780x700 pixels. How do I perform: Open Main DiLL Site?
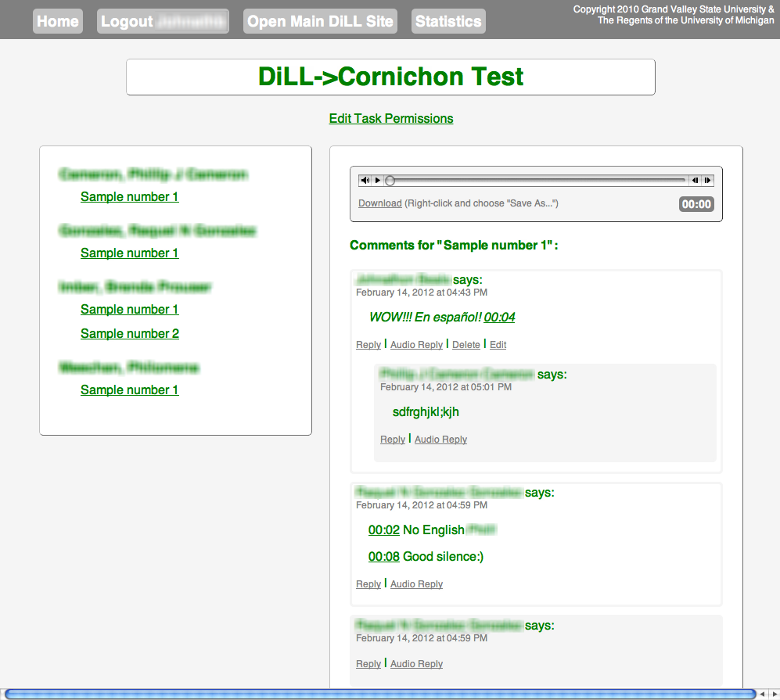tap(320, 21)
